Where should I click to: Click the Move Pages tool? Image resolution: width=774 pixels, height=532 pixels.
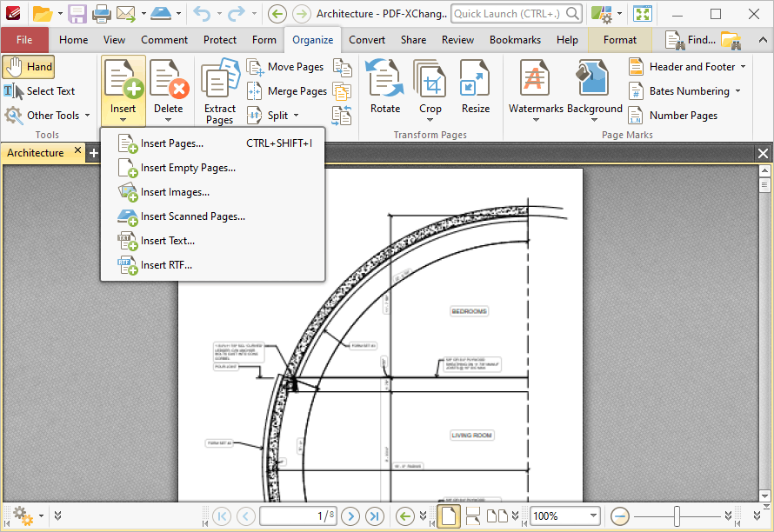point(286,67)
